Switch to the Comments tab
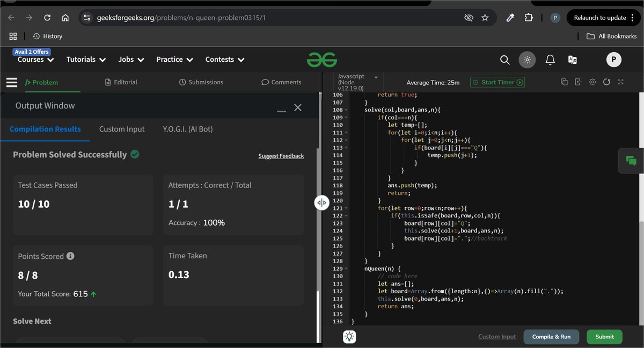 [281, 82]
